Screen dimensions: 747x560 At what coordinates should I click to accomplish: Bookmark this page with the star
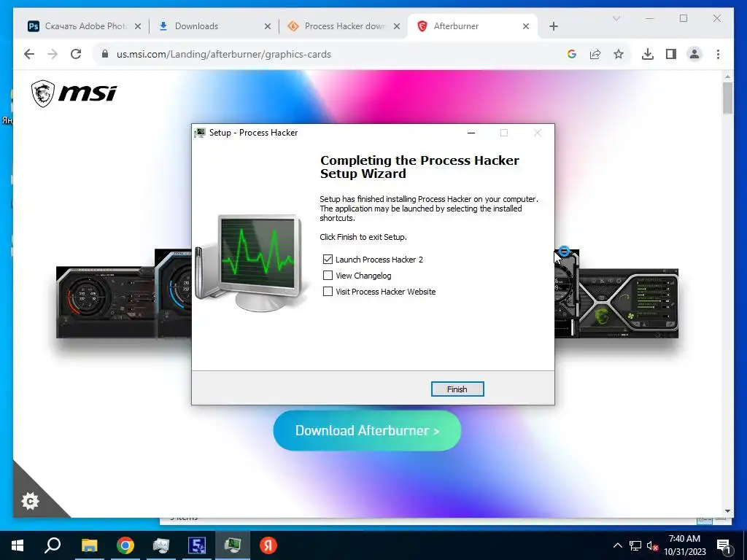(619, 54)
